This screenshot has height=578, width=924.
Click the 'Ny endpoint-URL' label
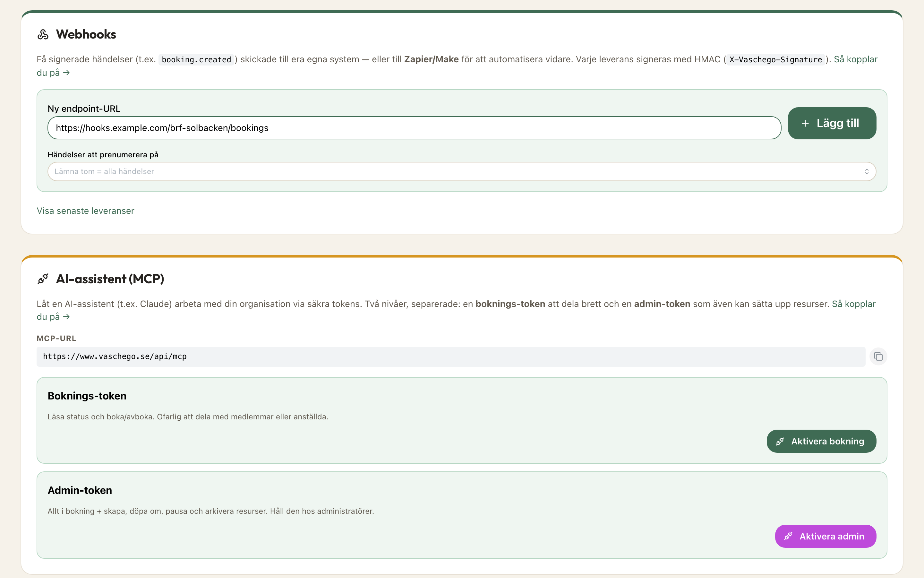point(84,109)
